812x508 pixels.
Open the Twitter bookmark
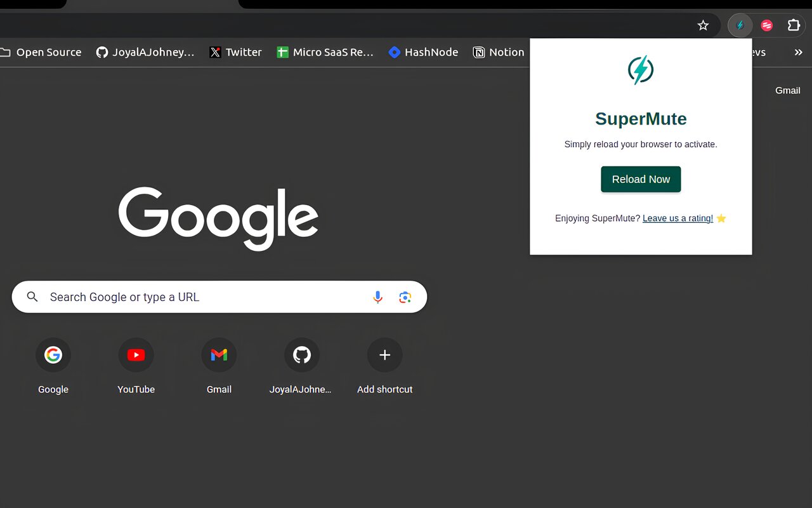click(235, 52)
